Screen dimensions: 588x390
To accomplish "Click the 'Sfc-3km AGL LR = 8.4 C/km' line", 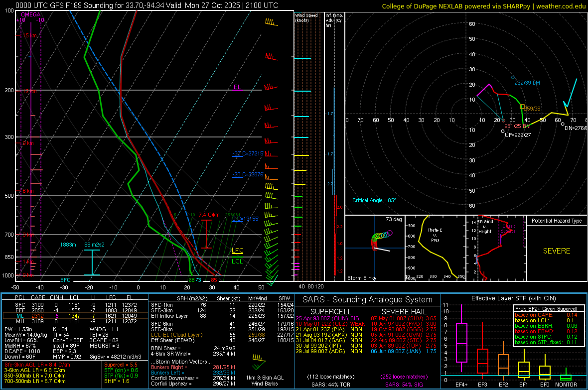I will [37, 365].
